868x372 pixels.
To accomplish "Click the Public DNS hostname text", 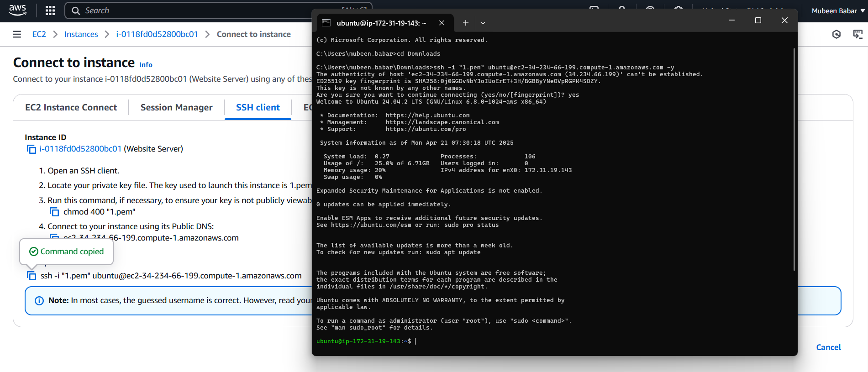I will click(x=151, y=238).
